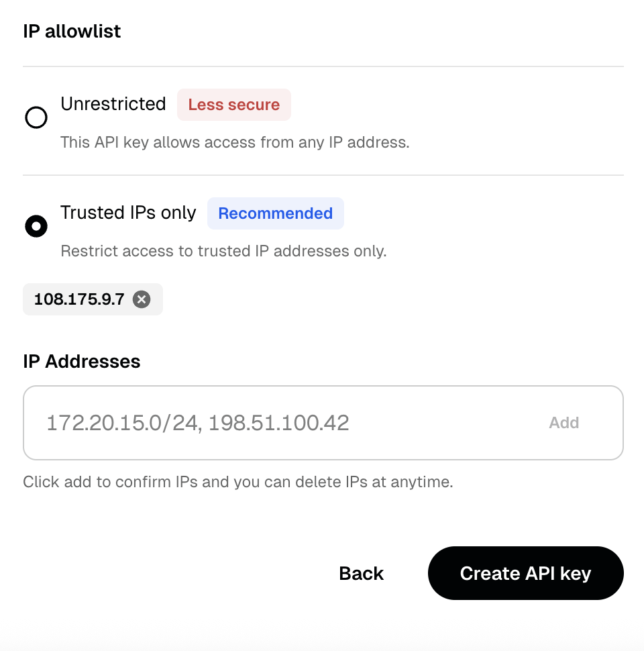The image size is (644, 651).
Task: Click the Unrestricted option label
Action: click(x=113, y=104)
